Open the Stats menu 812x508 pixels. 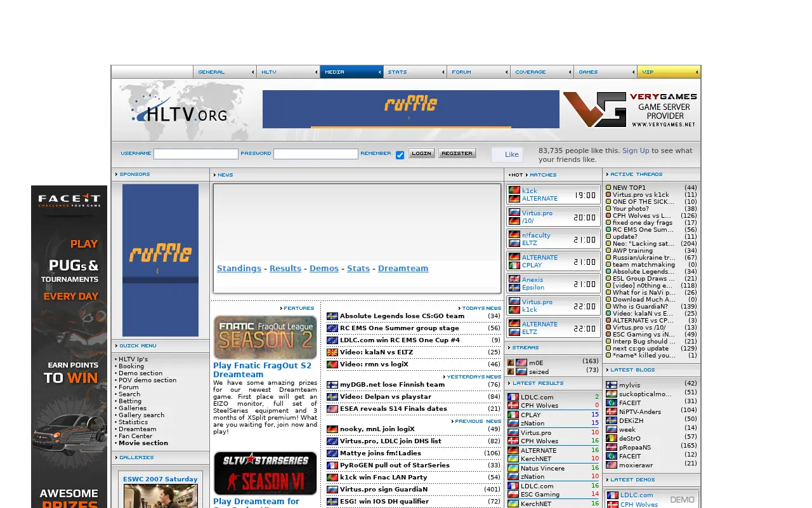click(x=415, y=72)
